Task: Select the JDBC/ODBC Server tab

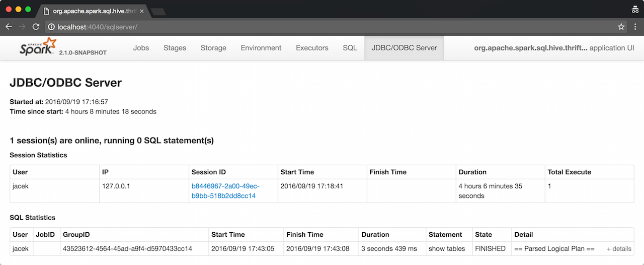Action: click(x=404, y=48)
